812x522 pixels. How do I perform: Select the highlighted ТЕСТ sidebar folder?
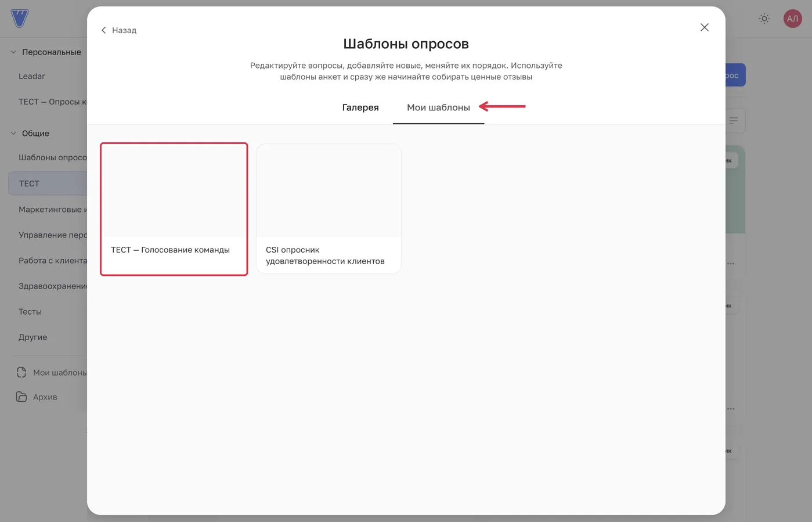click(x=48, y=183)
